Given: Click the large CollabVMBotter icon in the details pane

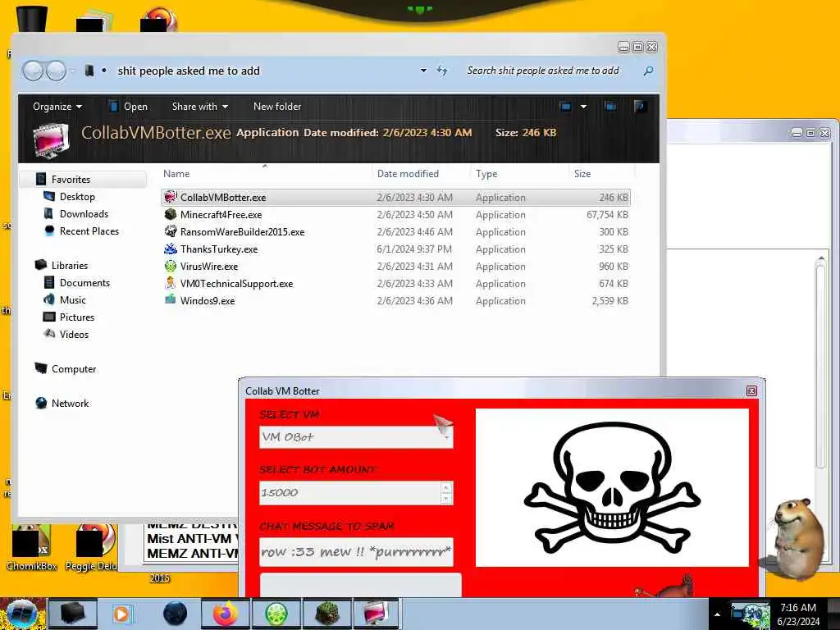Looking at the screenshot, I should (51, 140).
